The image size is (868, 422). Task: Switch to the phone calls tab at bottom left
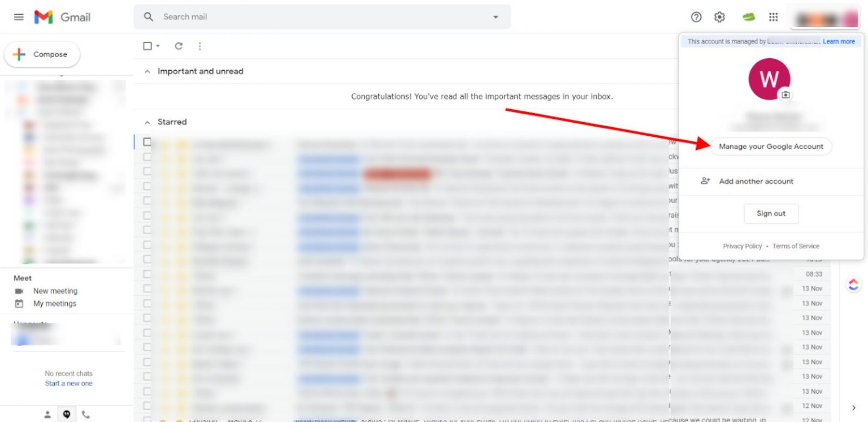[85, 414]
